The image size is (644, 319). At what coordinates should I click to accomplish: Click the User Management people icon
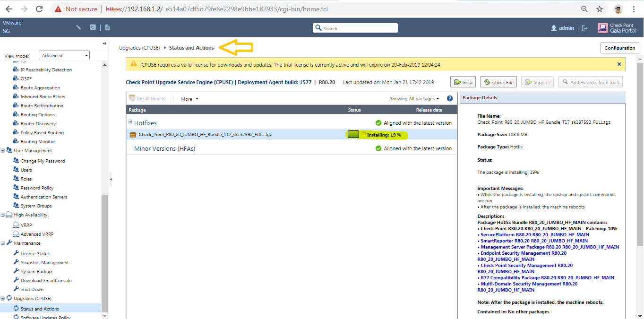9,150
